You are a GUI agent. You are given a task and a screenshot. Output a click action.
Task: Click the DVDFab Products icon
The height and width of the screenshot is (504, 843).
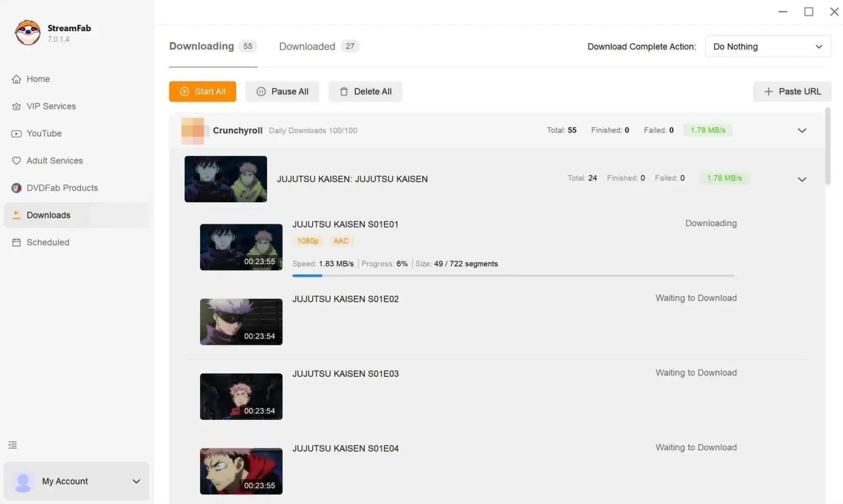16,188
